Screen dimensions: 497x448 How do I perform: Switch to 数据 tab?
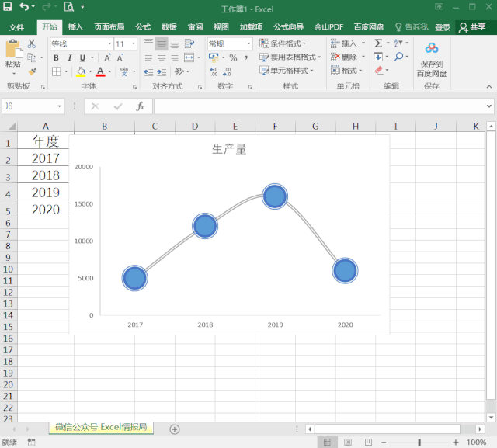click(x=169, y=27)
